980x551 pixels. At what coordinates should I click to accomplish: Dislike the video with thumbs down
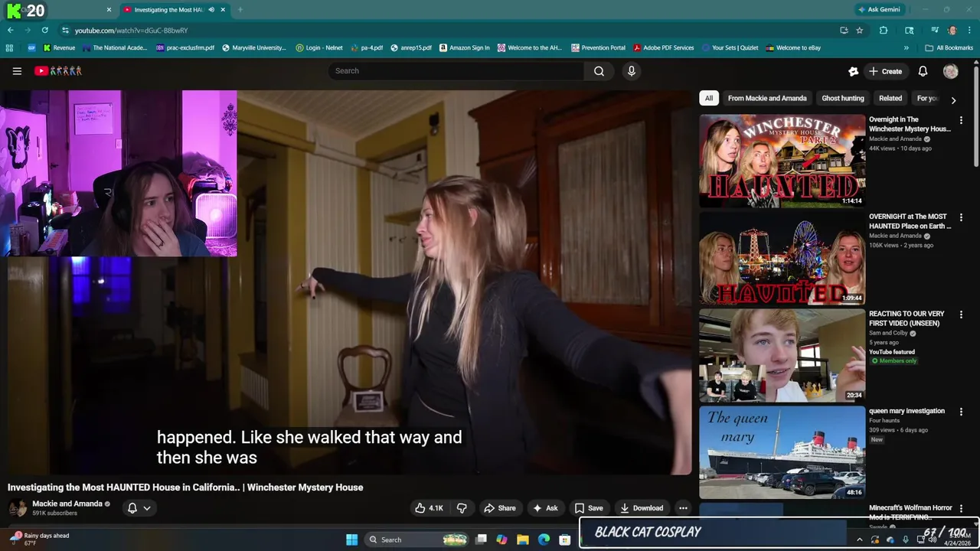pos(462,508)
